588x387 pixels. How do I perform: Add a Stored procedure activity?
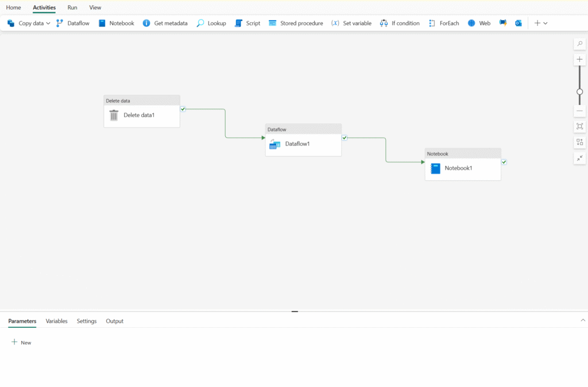click(296, 23)
